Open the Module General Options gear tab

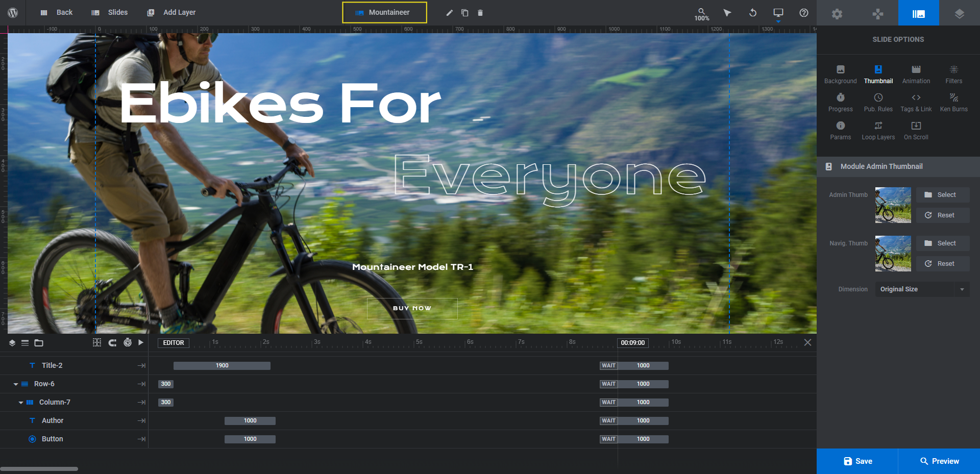tap(837, 14)
